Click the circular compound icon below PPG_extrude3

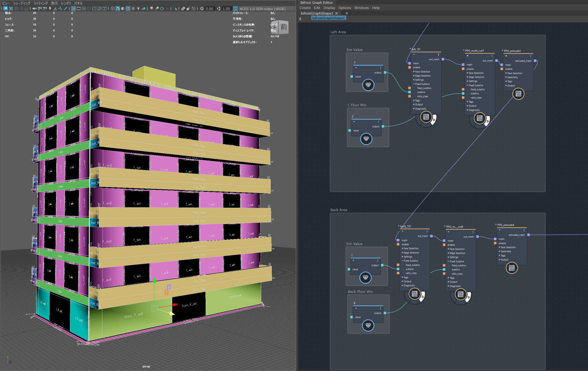click(x=518, y=94)
